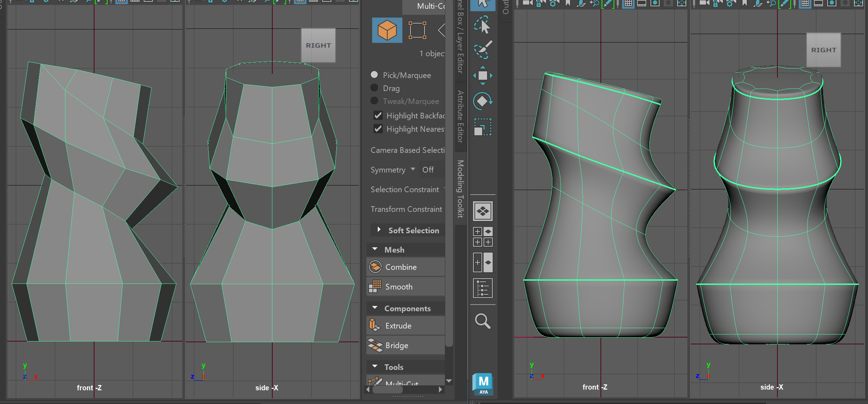Image resolution: width=868 pixels, height=404 pixels.
Task: Activate the Move tool icon
Action: pyautogui.click(x=482, y=76)
